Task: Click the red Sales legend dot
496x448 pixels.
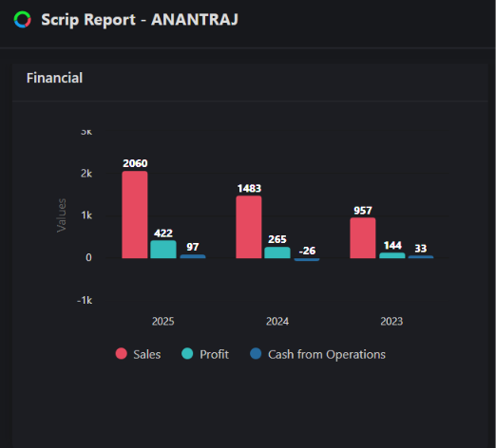Action: pos(122,354)
